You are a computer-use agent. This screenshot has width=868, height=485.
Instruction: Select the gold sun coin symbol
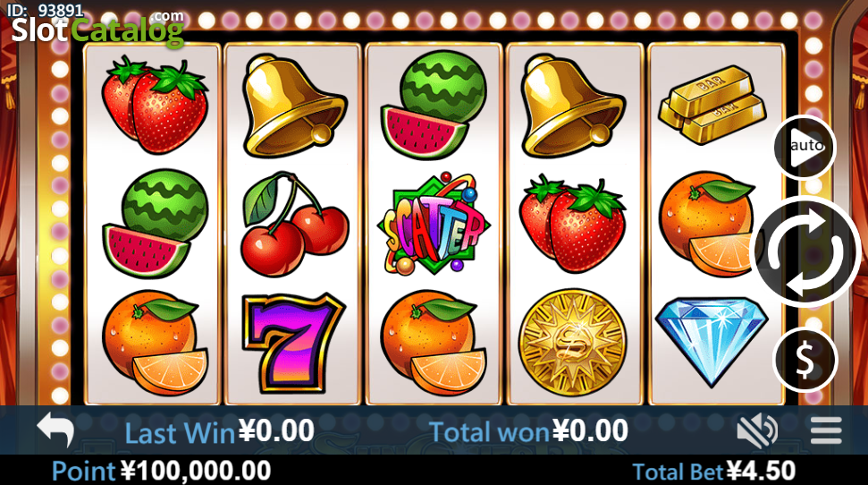[573, 342]
